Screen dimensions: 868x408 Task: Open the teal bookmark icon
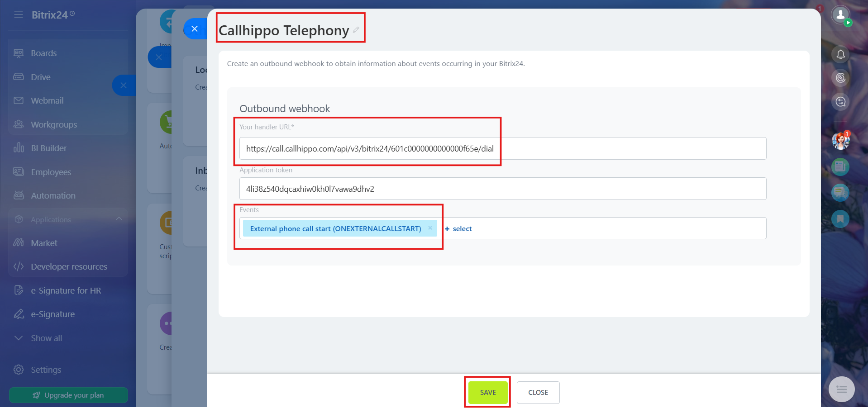(x=840, y=219)
